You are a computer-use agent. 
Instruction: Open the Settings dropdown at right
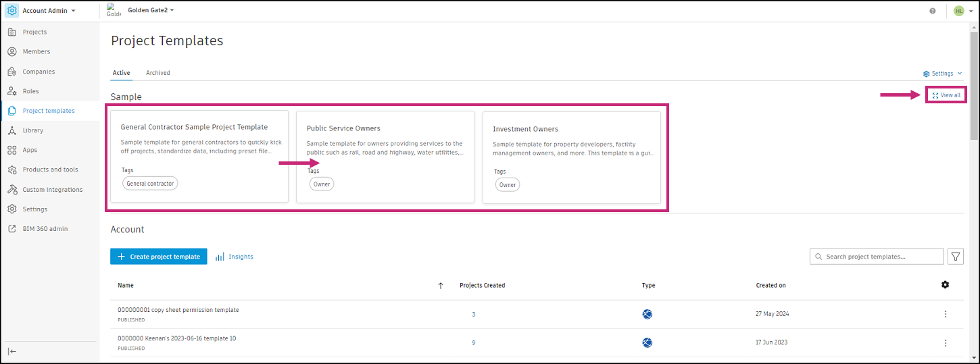[943, 74]
